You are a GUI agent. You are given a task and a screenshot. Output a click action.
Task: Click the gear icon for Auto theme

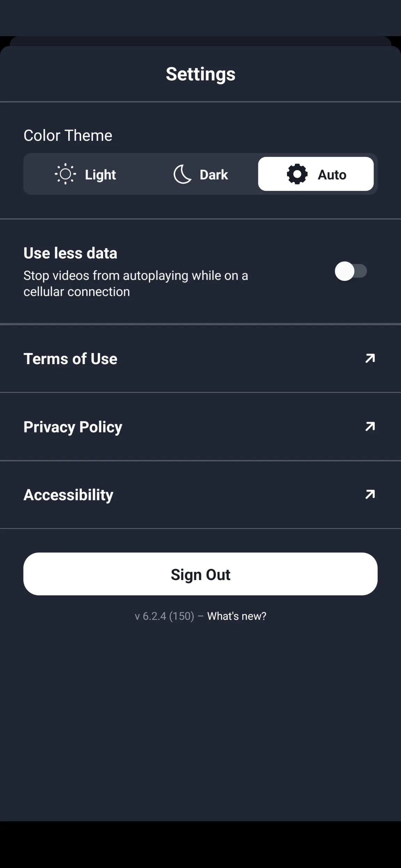point(297,174)
